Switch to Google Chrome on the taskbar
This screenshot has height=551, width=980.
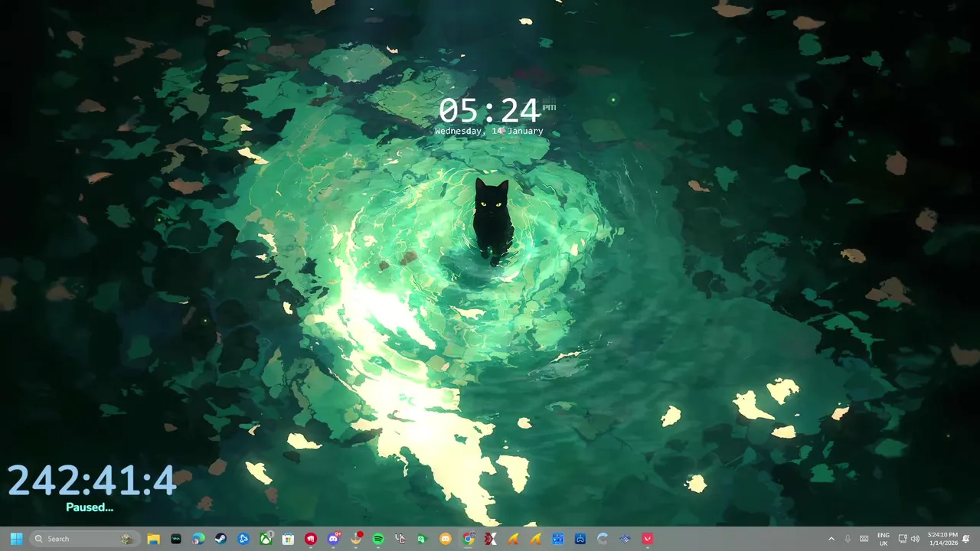pyautogui.click(x=469, y=539)
